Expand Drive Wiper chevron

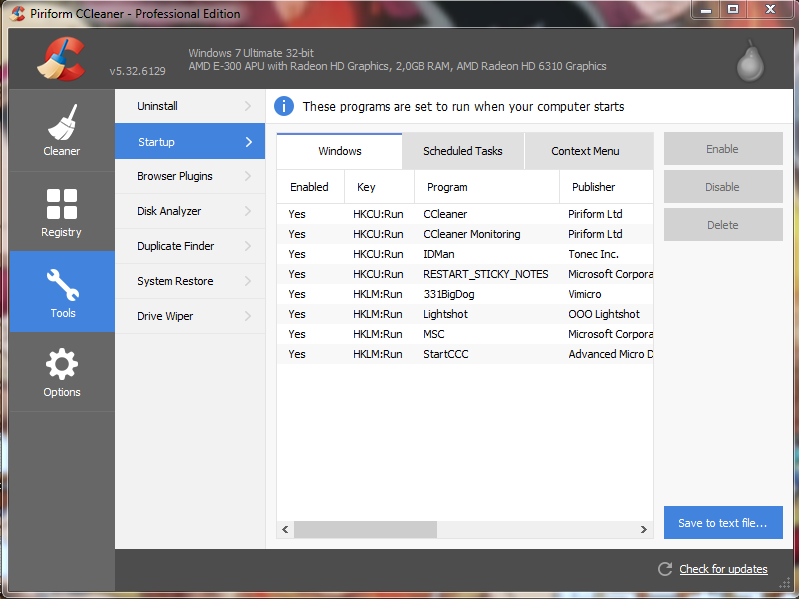click(x=248, y=316)
